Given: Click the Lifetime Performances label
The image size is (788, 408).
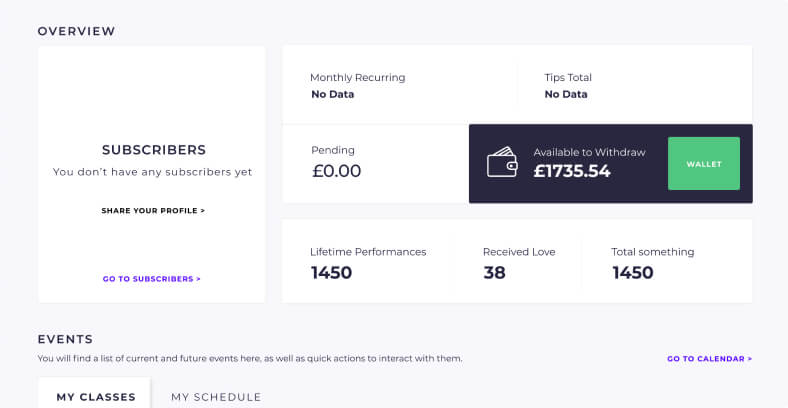Looking at the screenshot, I should pyautogui.click(x=368, y=252).
